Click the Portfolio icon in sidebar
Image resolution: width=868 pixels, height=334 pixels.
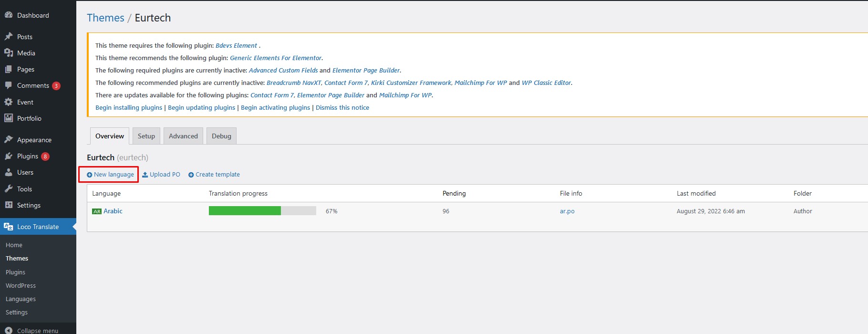pos(9,118)
